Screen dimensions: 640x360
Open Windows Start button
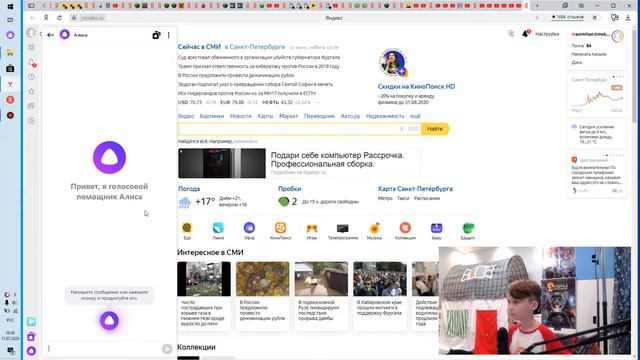coord(10,6)
